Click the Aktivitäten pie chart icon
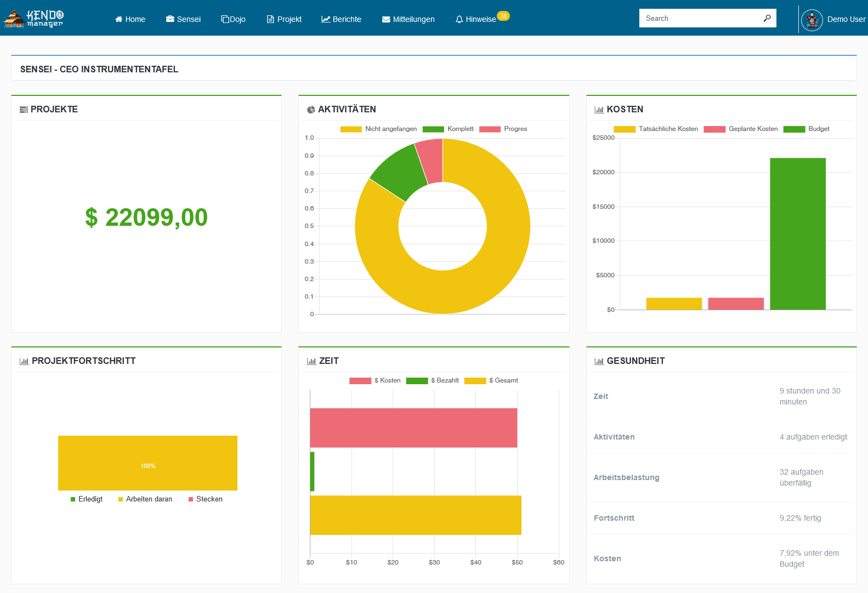The image size is (868, 593). point(311,110)
